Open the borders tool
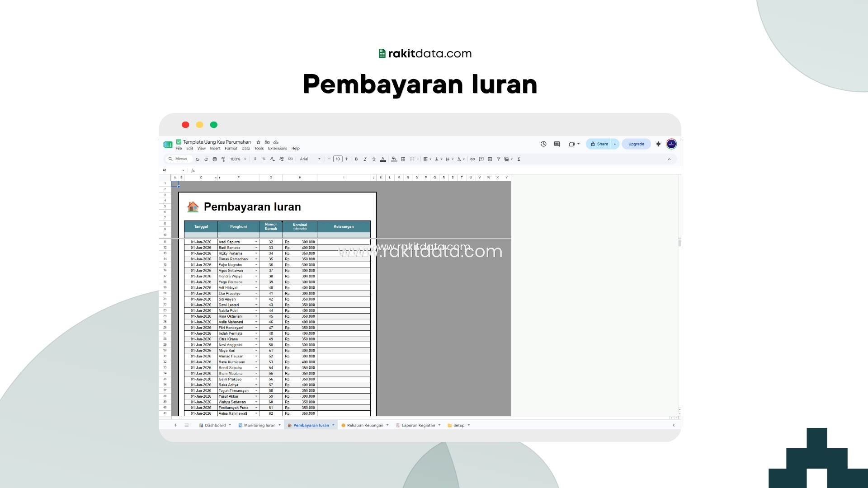 [403, 159]
